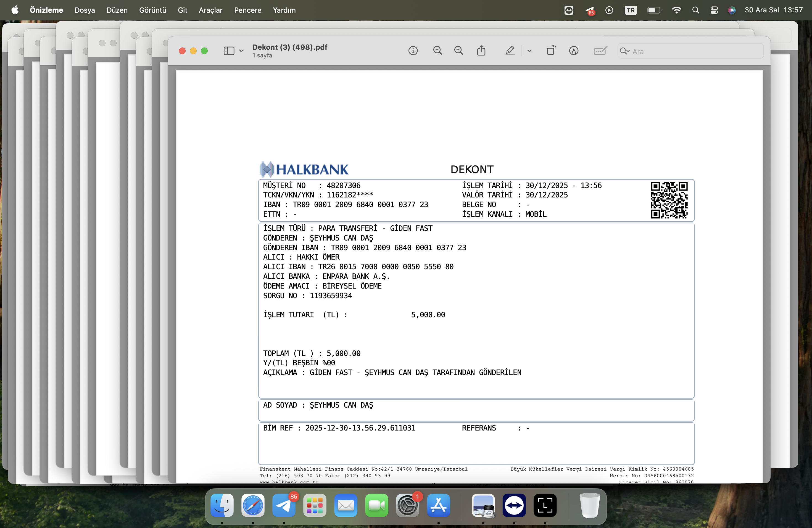Viewport: 812px width, 528px height.
Task: Click the İŞLEM TUTARI amount 5,000.00
Action: pyautogui.click(x=428, y=315)
